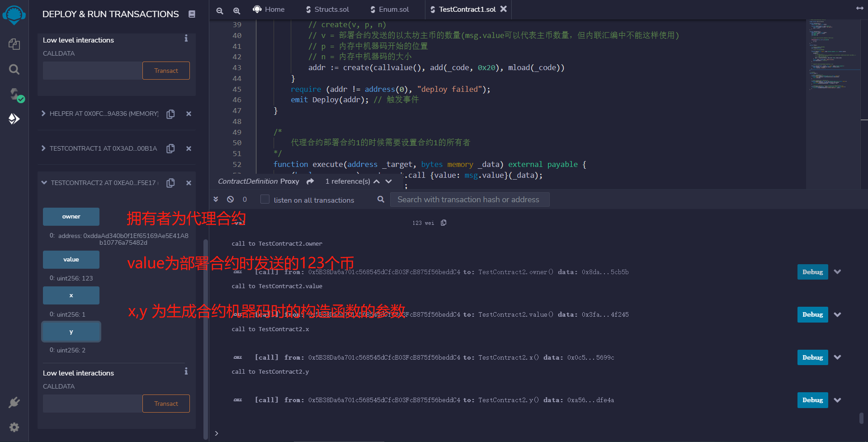Call the y function button
This screenshot has height=442, width=868.
(71, 332)
